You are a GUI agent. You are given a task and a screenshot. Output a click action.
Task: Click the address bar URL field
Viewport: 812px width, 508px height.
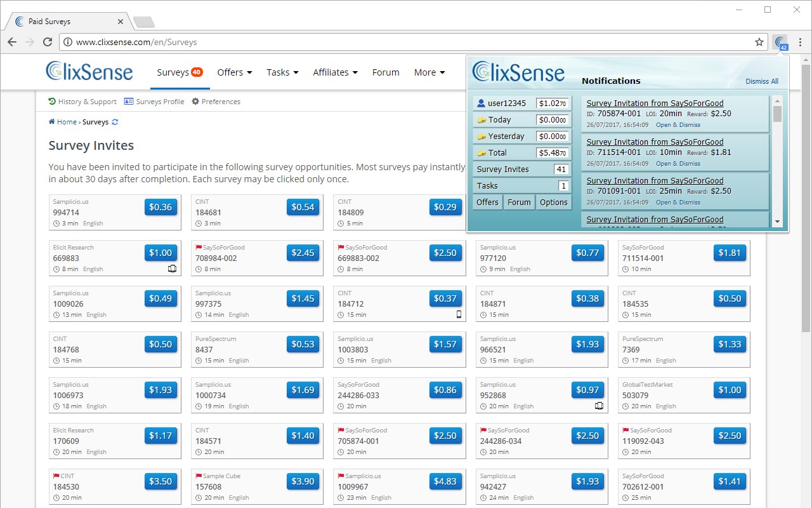click(x=412, y=42)
